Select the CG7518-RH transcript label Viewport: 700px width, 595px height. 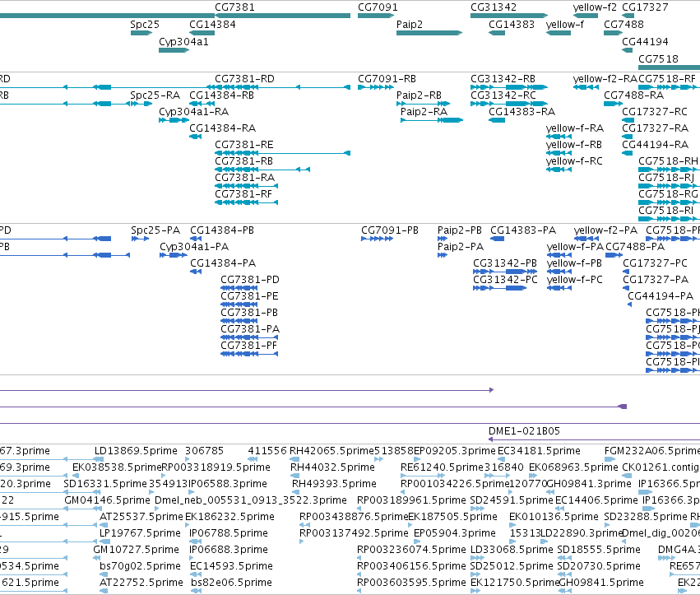[x=668, y=160]
